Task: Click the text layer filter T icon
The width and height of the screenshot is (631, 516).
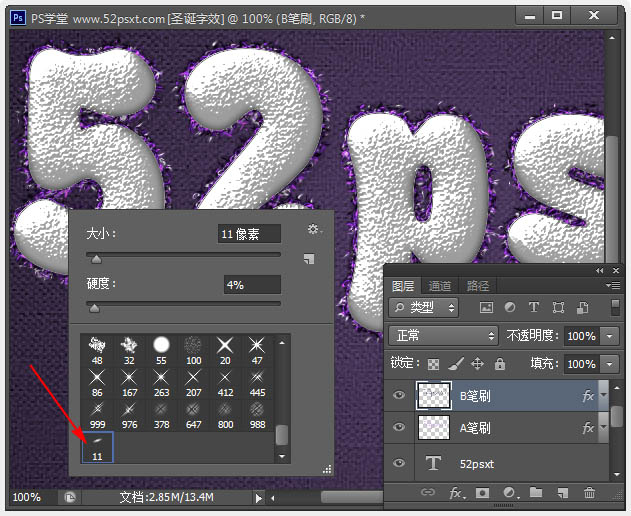Action: pos(534,308)
